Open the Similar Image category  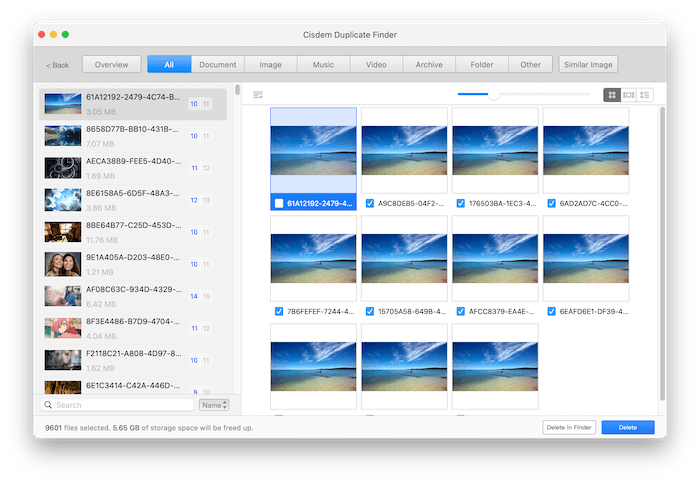pyautogui.click(x=588, y=65)
